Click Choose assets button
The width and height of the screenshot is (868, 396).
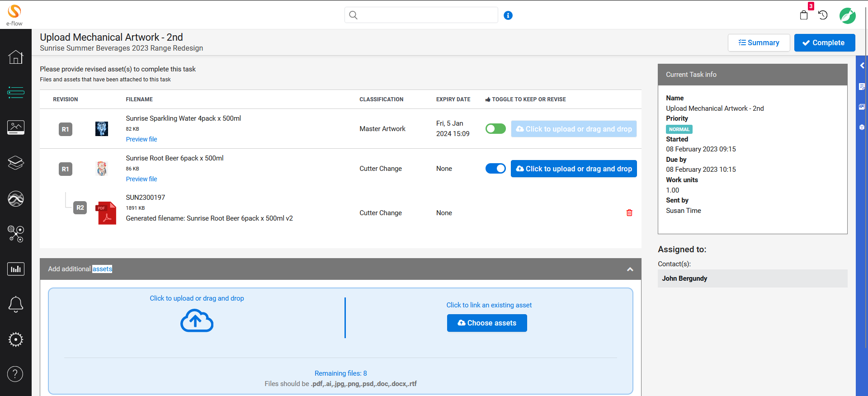pyautogui.click(x=487, y=323)
